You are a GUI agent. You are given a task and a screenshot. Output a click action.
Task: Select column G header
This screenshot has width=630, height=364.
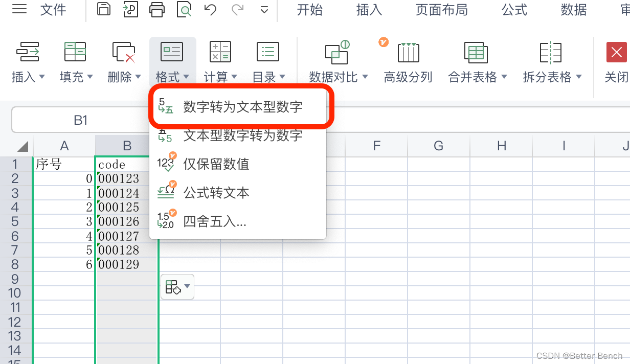point(439,146)
